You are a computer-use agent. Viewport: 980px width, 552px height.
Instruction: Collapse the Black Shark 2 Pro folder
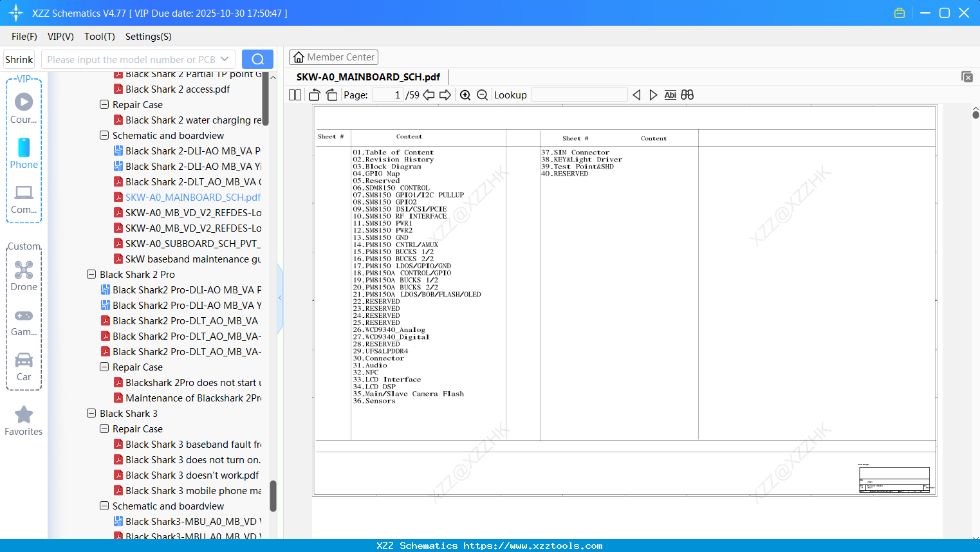91,274
